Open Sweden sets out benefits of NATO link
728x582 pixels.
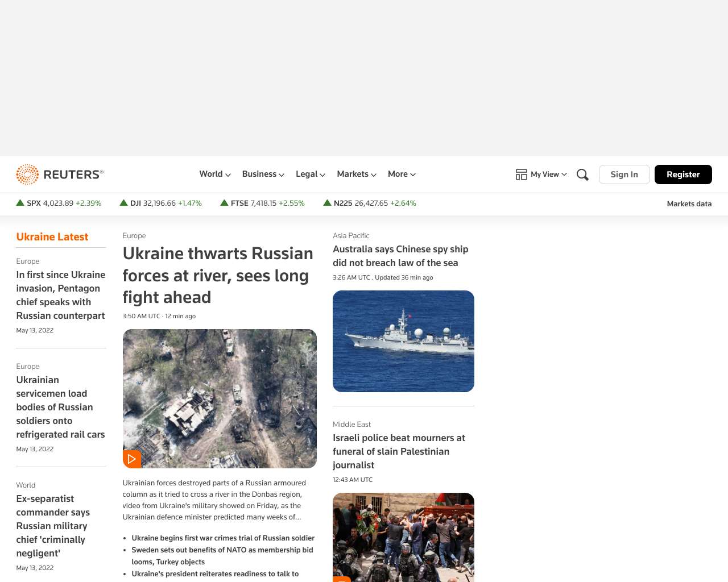pos(222,556)
